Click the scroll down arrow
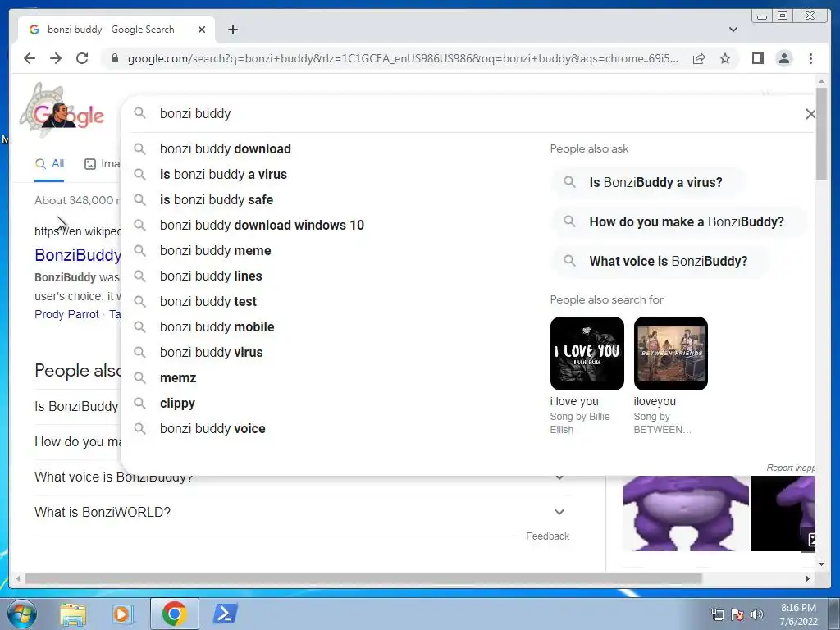 (821, 564)
